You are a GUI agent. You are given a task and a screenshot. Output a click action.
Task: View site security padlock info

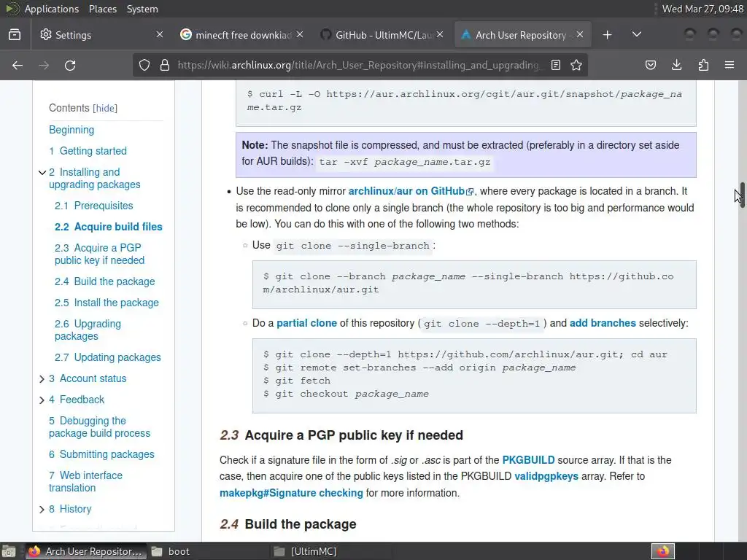pyautogui.click(x=165, y=65)
